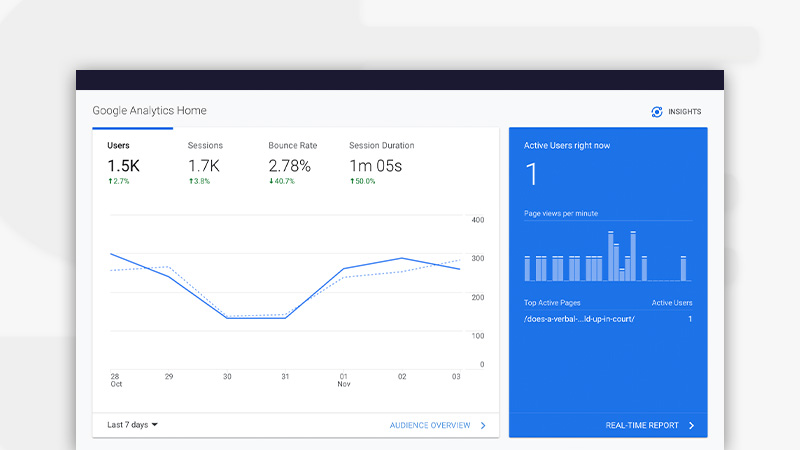Open the /does-a-verbal top active page
This screenshot has height=450, width=800.
click(579, 319)
